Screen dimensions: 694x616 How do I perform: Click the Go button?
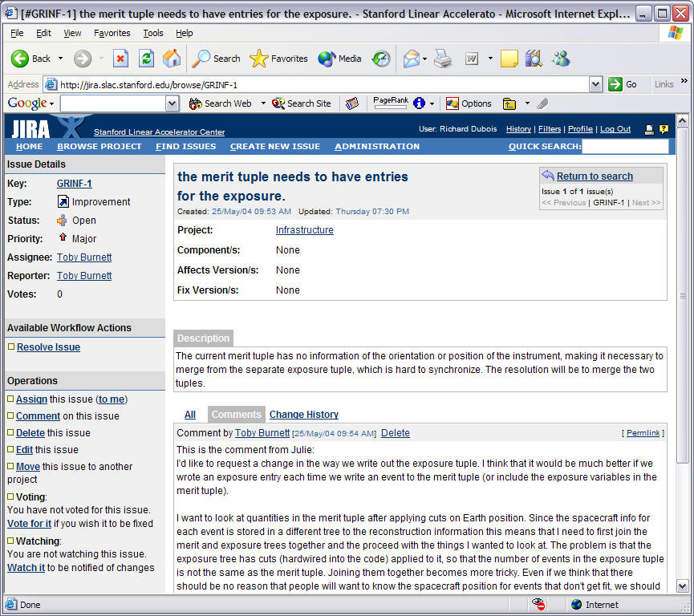623,84
